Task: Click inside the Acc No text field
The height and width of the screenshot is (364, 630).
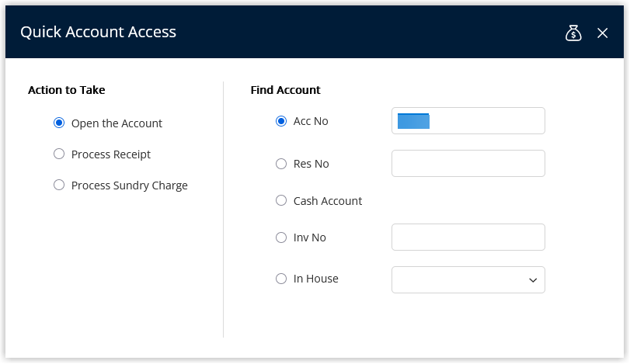Action: (x=468, y=121)
